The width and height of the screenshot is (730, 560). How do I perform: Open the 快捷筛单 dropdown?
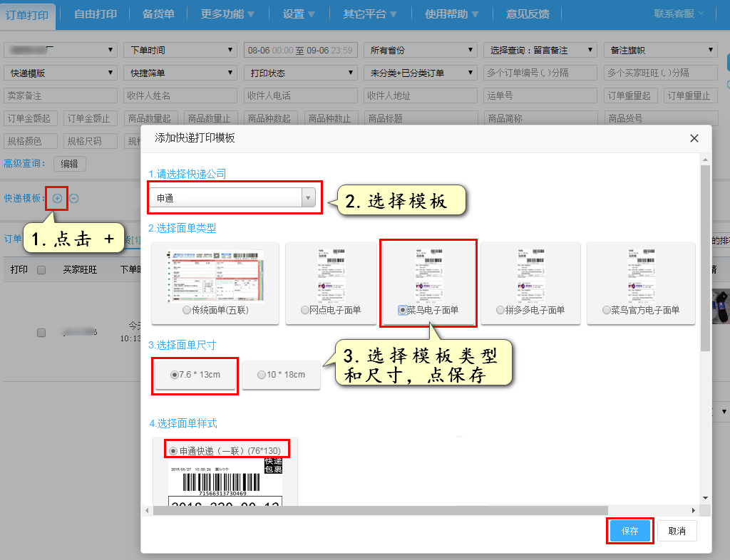[x=180, y=73]
